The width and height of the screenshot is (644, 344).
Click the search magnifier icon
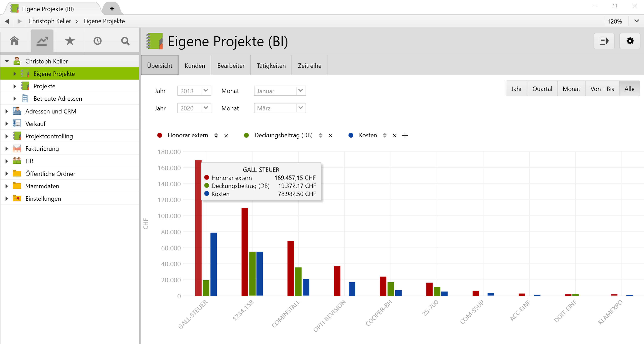[125, 41]
